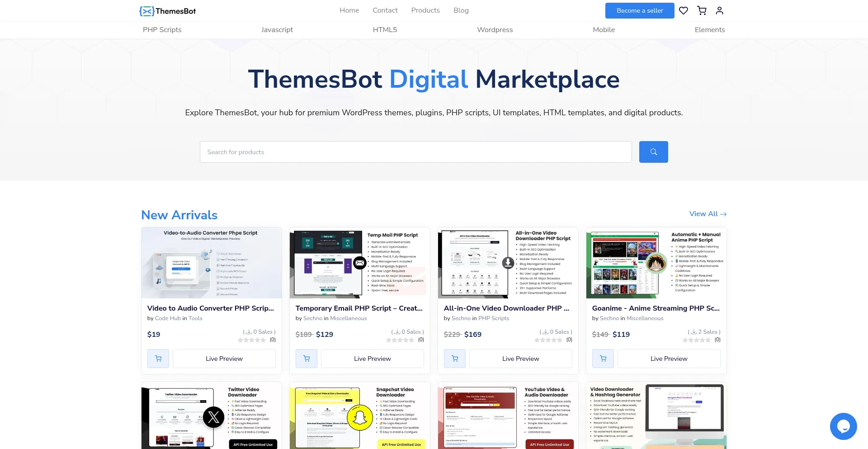Image resolution: width=868 pixels, height=449 pixels.
Task: Open the PHP Scripts category
Action: (x=162, y=30)
